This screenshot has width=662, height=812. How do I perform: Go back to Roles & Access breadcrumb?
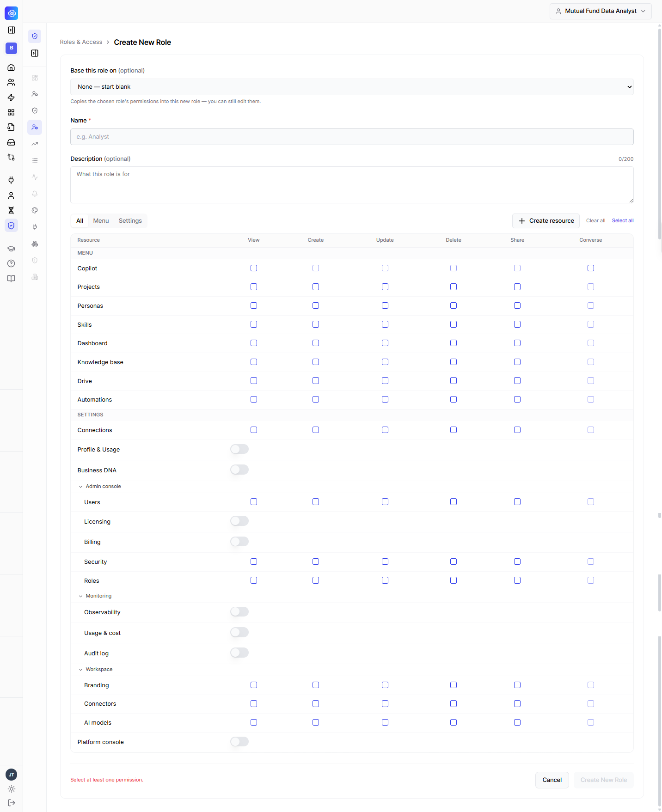click(x=81, y=42)
